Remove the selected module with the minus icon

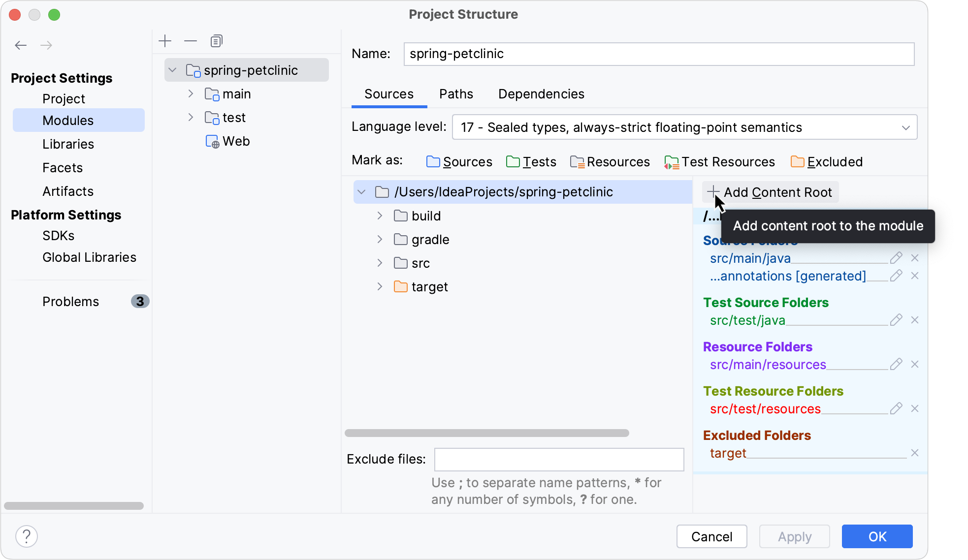point(191,41)
